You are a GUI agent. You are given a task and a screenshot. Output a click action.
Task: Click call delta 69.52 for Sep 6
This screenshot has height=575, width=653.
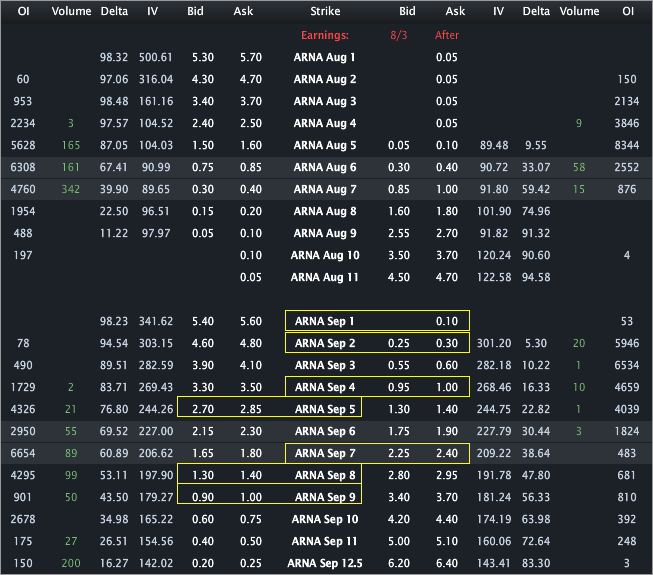[x=114, y=431]
